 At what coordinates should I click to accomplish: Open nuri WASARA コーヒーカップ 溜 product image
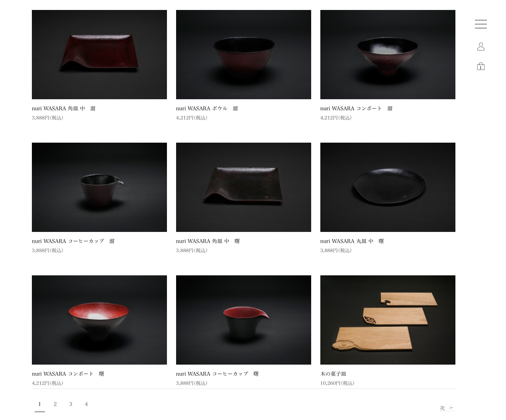tap(99, 187)
